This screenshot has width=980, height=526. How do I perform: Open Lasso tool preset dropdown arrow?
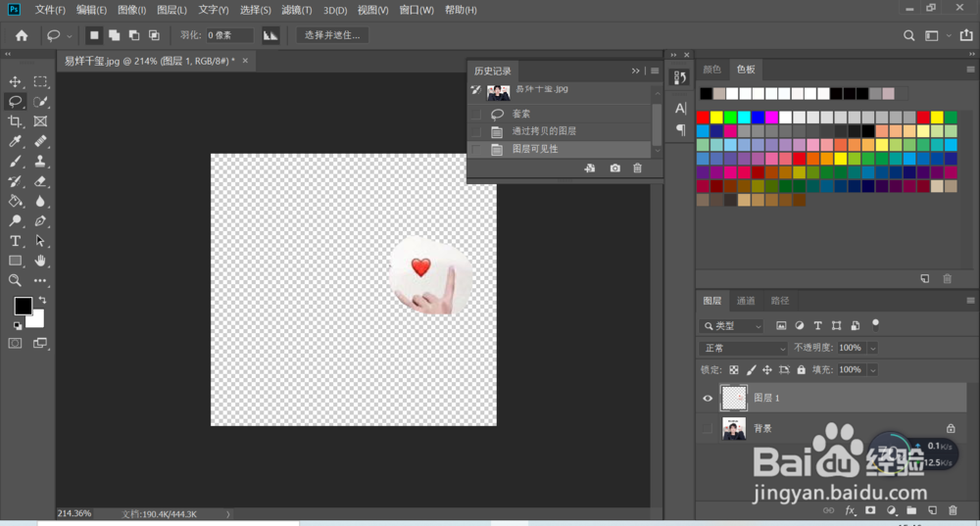coord(70,36)
